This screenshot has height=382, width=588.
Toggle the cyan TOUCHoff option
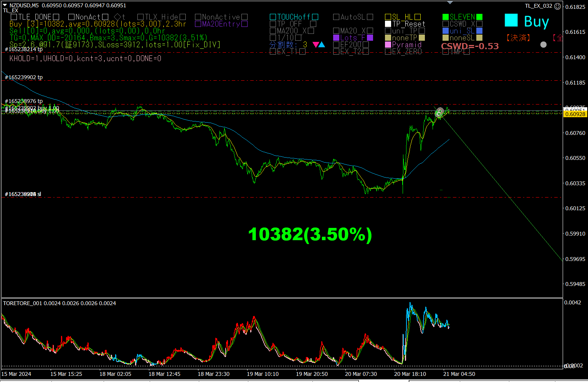[x=294, y=17]
